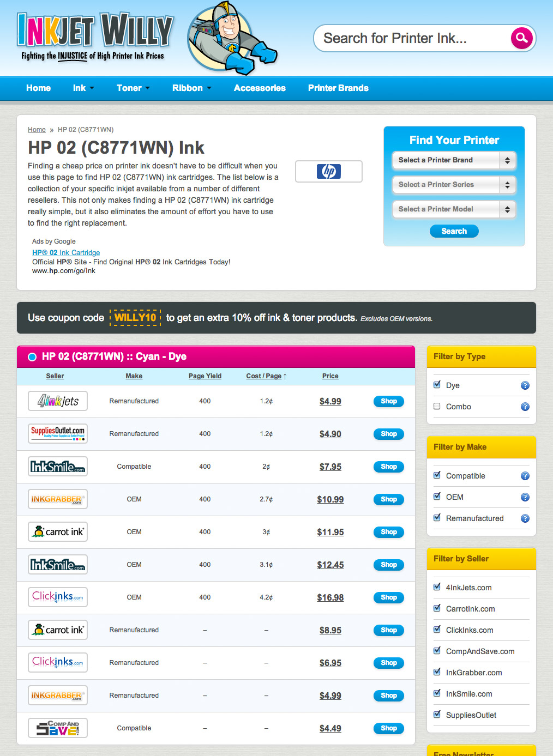The image size is (553, 756).
Task: Click the help icon next to Dye
Action: coord(525,385)
